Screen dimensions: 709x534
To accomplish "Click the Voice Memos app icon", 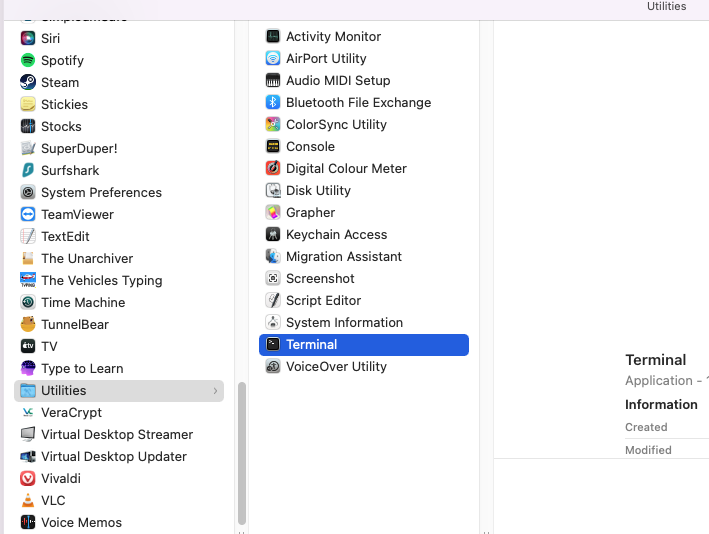I will (x=28, y=522).
